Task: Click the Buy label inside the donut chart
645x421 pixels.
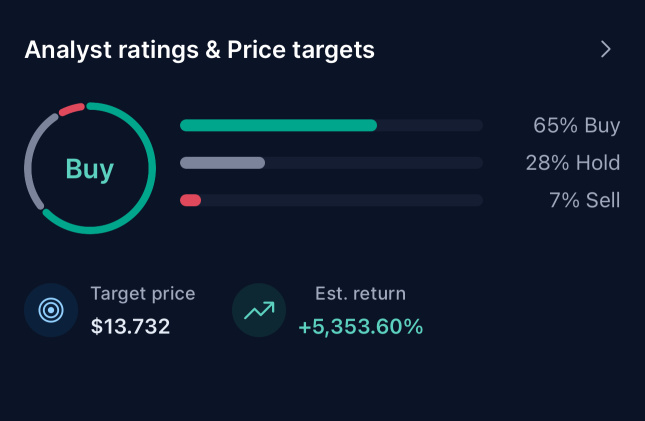Action: click(x=90, y=169)
